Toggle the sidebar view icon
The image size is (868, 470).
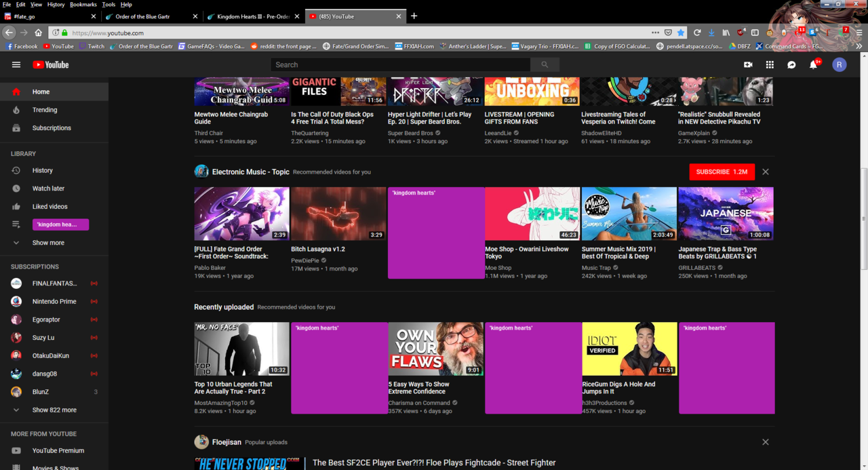point(755,33)
